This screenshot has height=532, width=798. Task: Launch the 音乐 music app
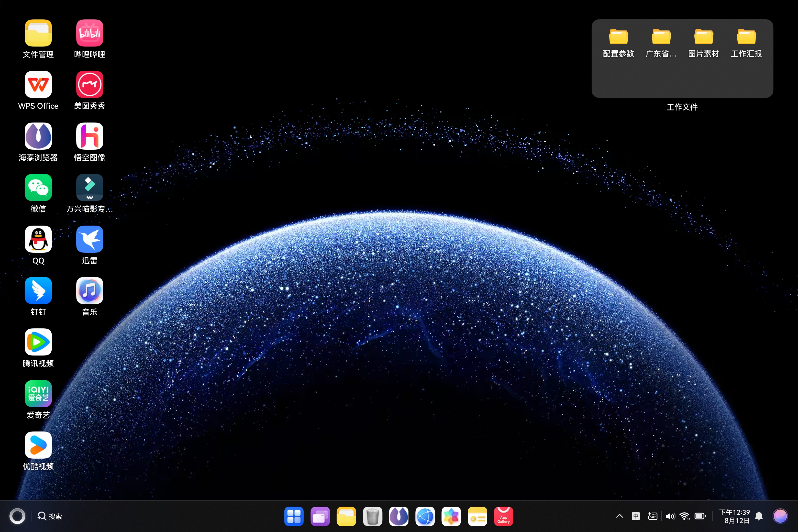(x=90, y=291)
